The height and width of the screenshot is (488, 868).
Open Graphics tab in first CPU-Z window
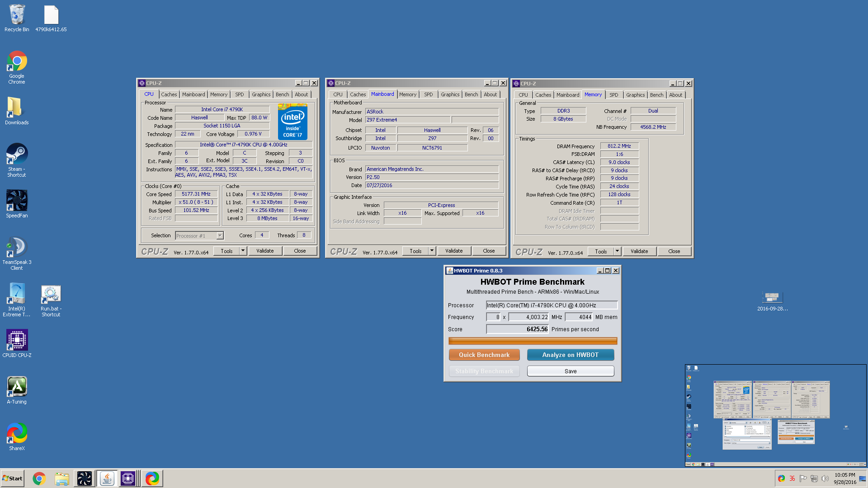[261, 94]
